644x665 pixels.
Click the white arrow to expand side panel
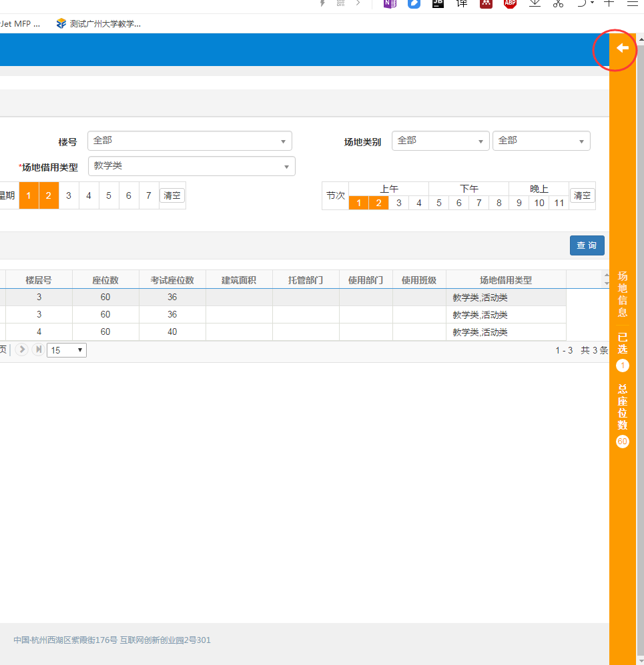click(x=622, y=48)
